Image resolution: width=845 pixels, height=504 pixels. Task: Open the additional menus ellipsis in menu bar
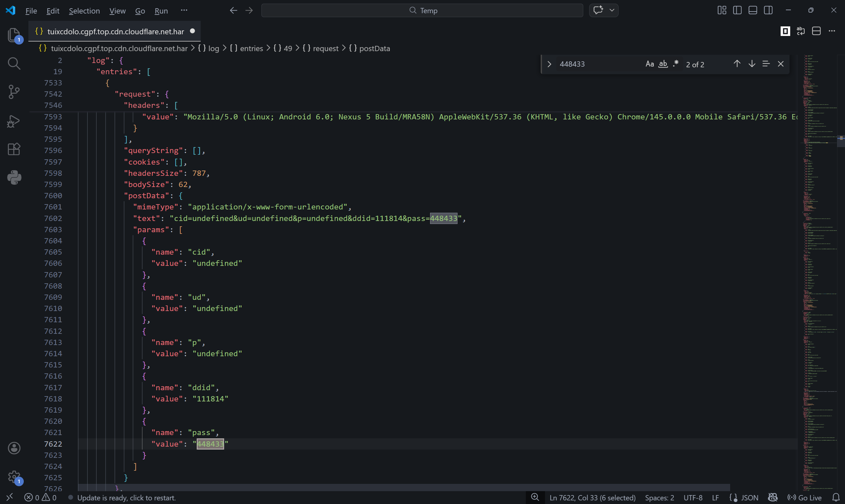click(x=184, y=11)
